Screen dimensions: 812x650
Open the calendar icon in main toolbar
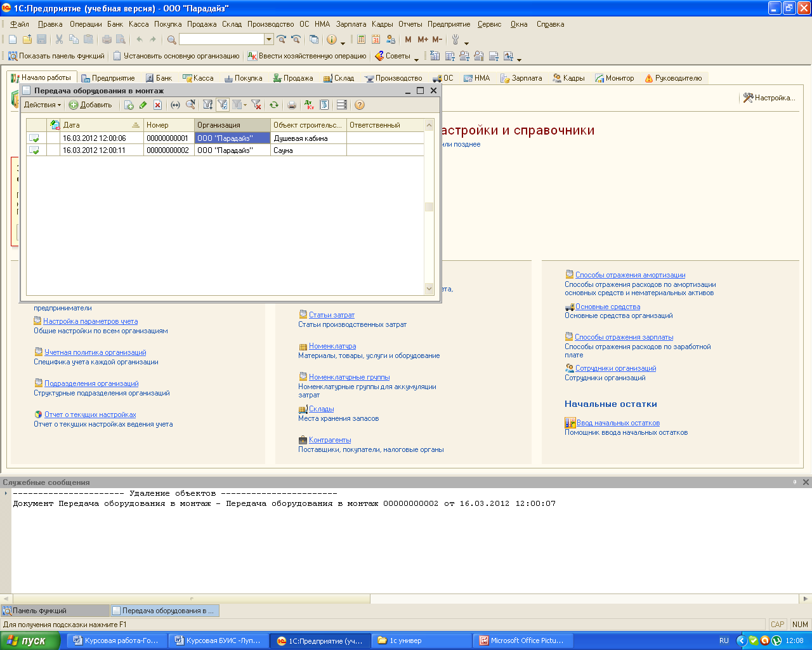click(376, 39)
